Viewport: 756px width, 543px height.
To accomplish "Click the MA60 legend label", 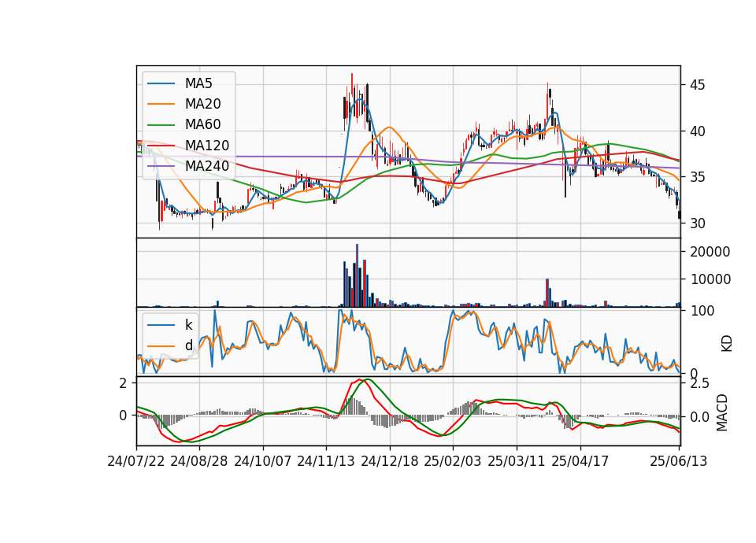I will [x=202, y=125].
